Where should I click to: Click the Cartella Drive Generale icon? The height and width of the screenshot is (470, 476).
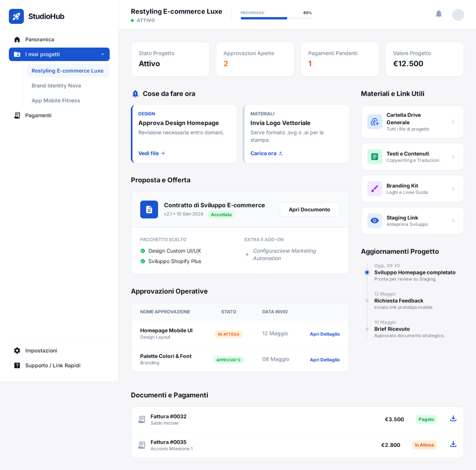coord(375,122)
